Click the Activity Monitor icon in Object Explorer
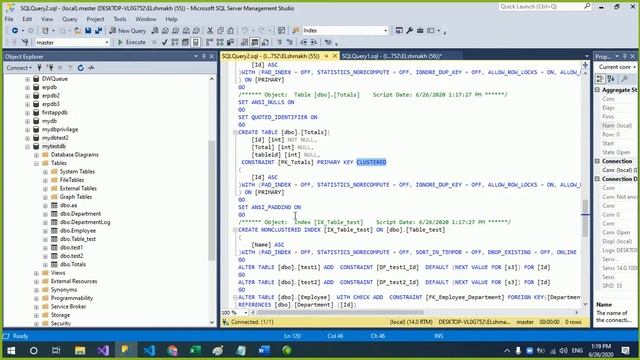Screen dimensions: 640x360 91,68
